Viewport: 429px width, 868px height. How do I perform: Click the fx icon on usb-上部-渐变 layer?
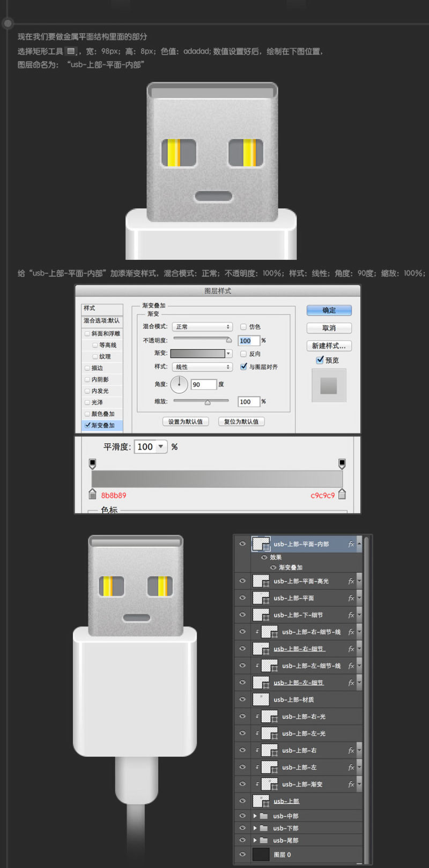click(x=351, y=784)
